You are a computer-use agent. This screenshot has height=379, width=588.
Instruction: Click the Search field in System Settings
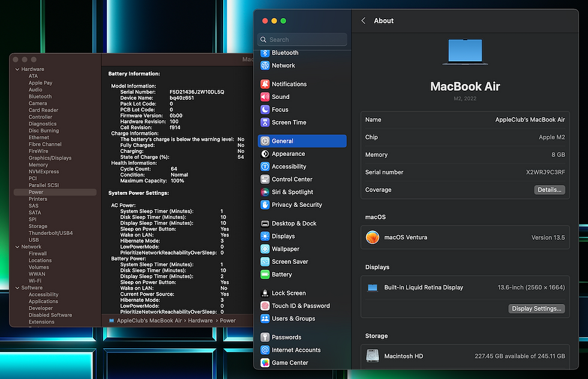(302, 40)
